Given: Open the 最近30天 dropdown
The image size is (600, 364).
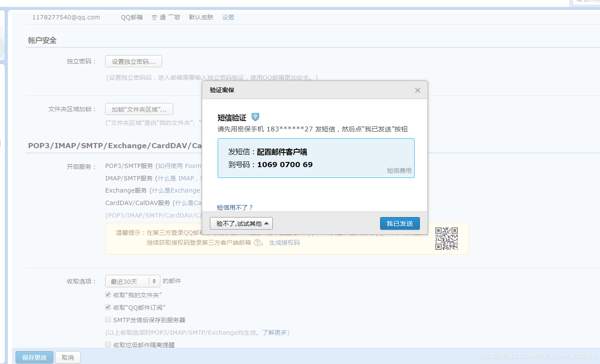Looking at the screenshot, I should 133,281.
